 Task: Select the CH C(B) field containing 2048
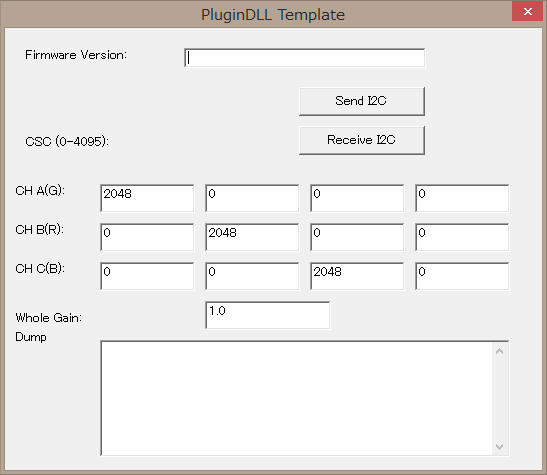point(357,276)
